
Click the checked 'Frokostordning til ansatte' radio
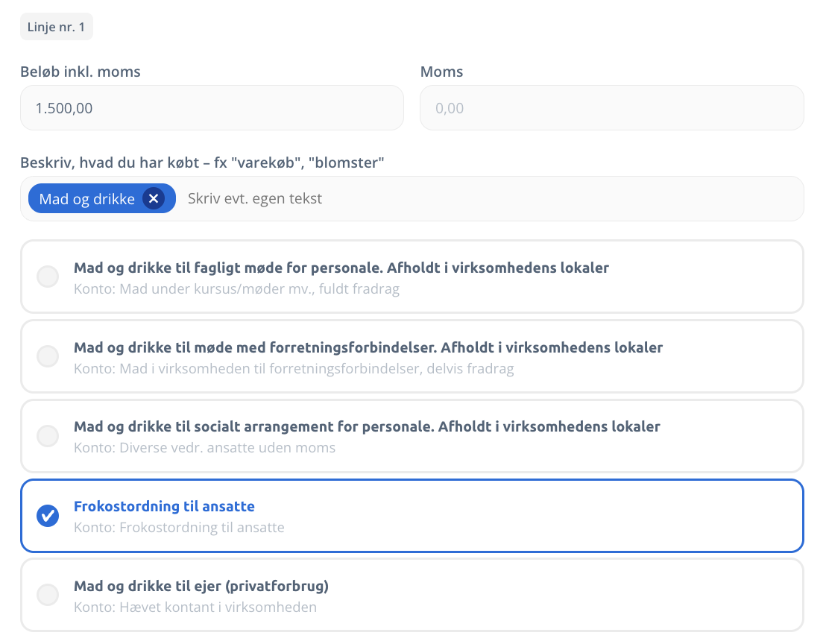[x=48, y=516]
